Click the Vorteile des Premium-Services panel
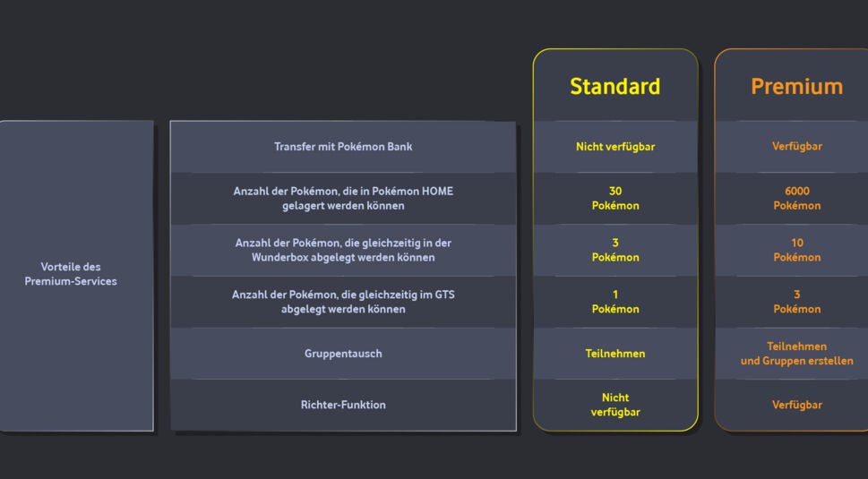 pyautogui.click(x=71, y=274)
